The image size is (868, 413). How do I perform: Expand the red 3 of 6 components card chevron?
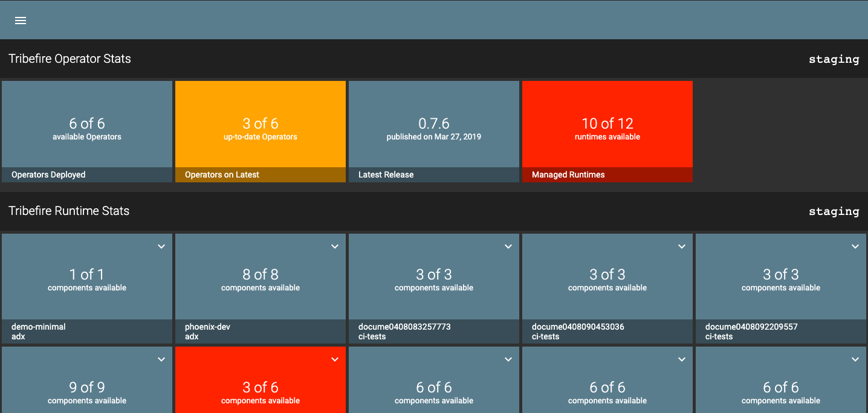click(335, 359)
